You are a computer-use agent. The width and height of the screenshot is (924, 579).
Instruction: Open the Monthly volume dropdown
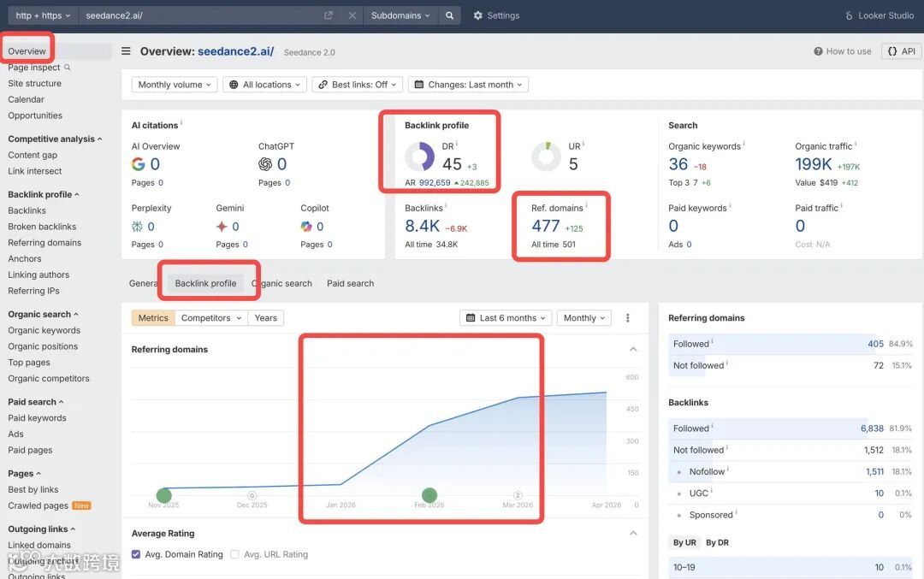(x=175, y=85)
